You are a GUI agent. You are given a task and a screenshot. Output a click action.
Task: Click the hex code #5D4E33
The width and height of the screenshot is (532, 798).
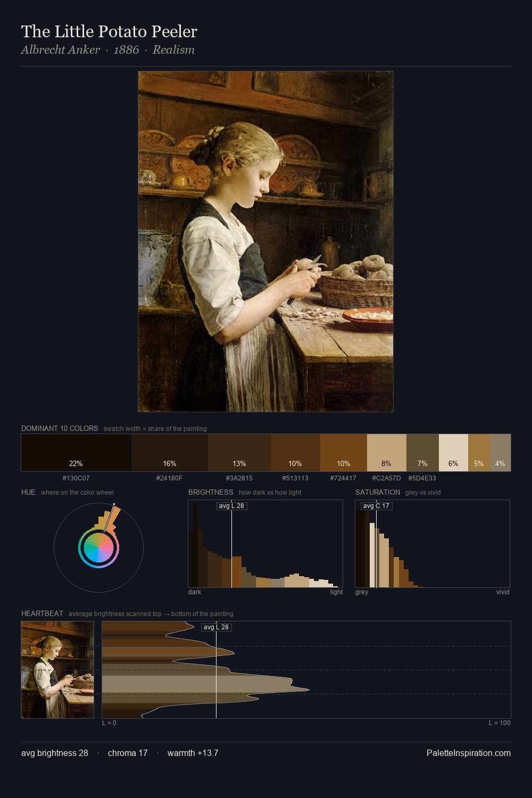tap(422, 478)
